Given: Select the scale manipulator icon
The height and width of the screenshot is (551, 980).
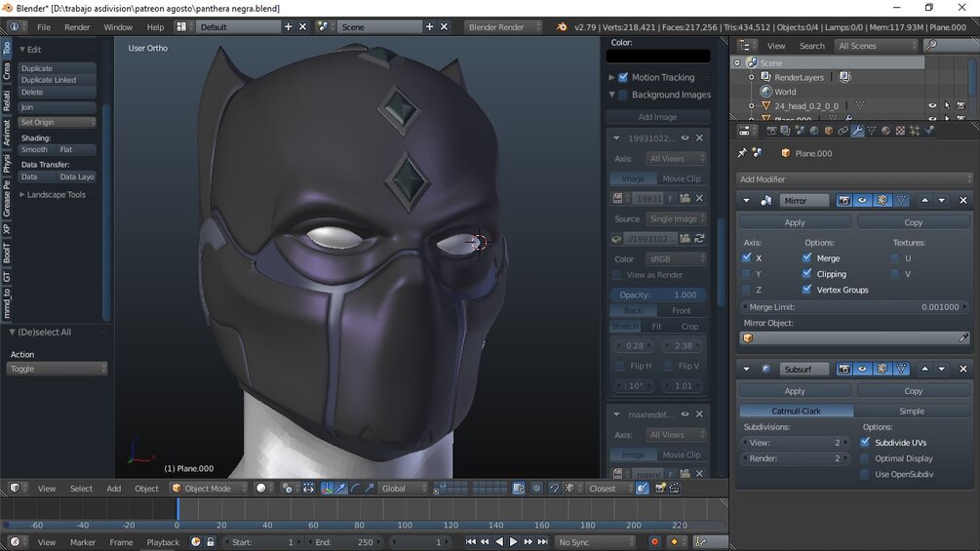Looking at the screenshot, I should click(x=370, y=489).
